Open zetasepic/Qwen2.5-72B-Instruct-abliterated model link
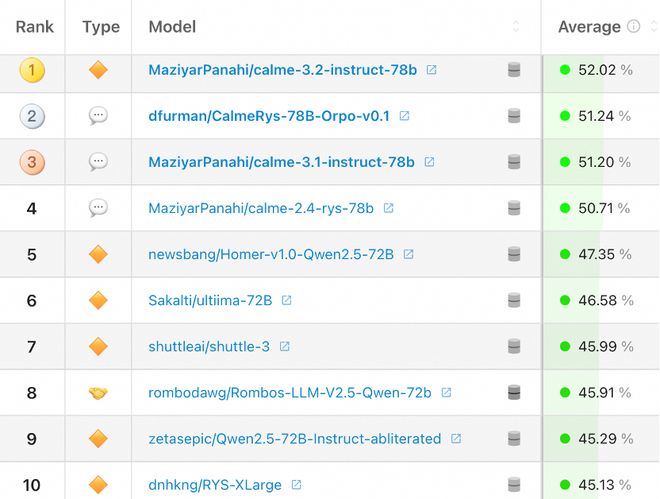Screen dimensions: 660x499 point(294,439)
